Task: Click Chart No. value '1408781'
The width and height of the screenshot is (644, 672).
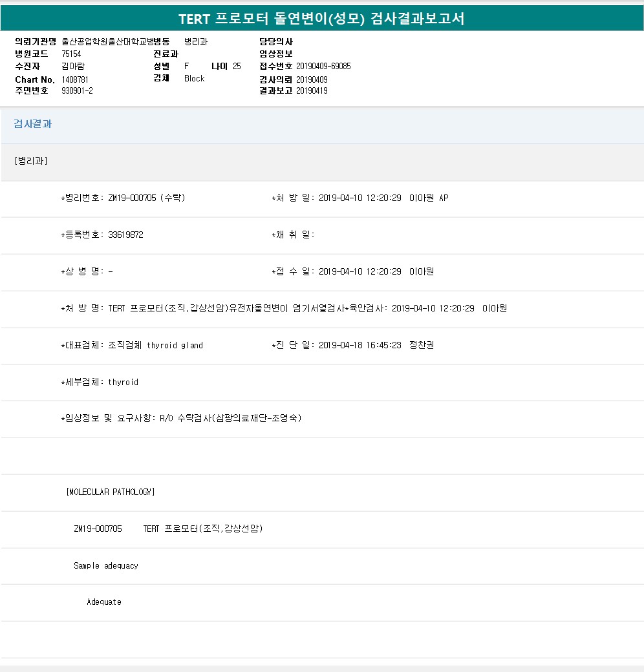Action: 74,79
